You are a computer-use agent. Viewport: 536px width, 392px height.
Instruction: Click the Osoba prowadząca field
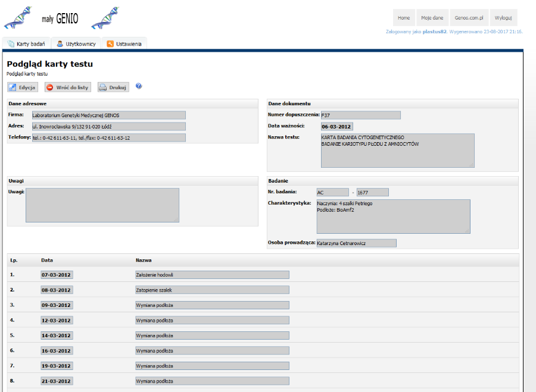point(356,243)
